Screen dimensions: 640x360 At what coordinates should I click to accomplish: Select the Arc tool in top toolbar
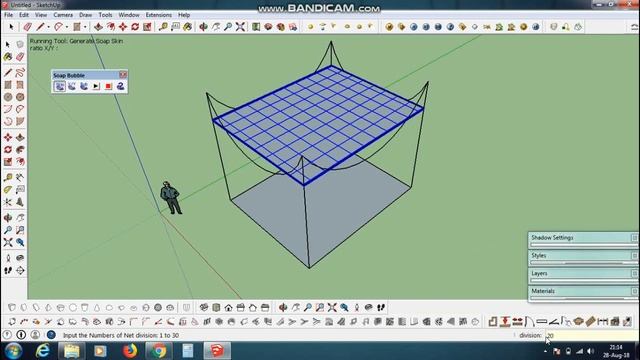[58, 27]
